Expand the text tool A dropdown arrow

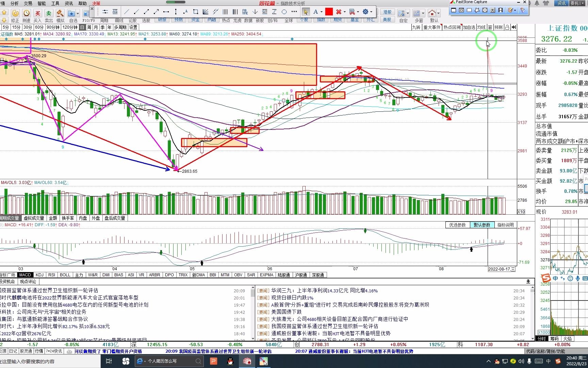click(x=321, y=12)
